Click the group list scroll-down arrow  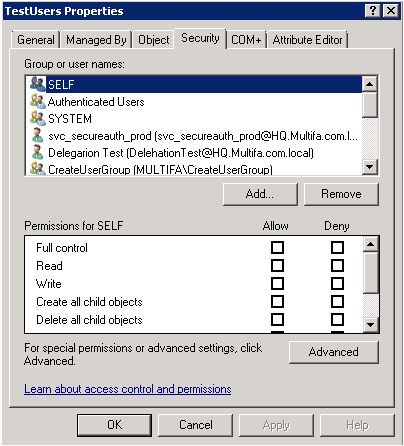click(x=370, y=166)
